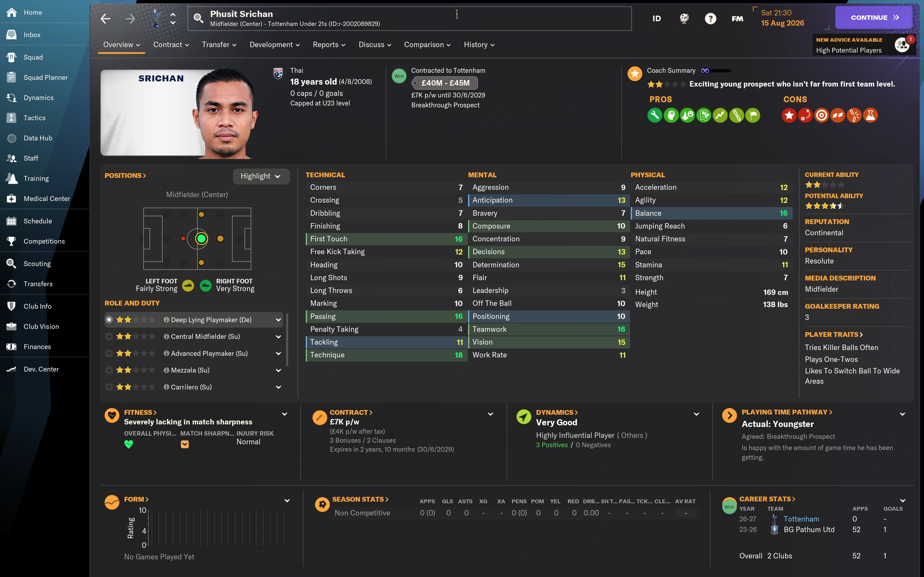This screenshot has height=577, width=924.
Task: Select the Central Midfielder (Su) role radio
Action: (x=109, y=336)
